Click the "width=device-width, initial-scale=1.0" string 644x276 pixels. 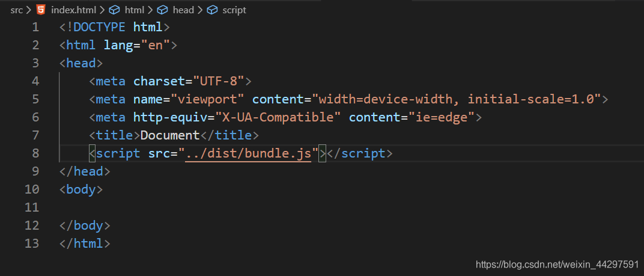[x=457, y=100]
